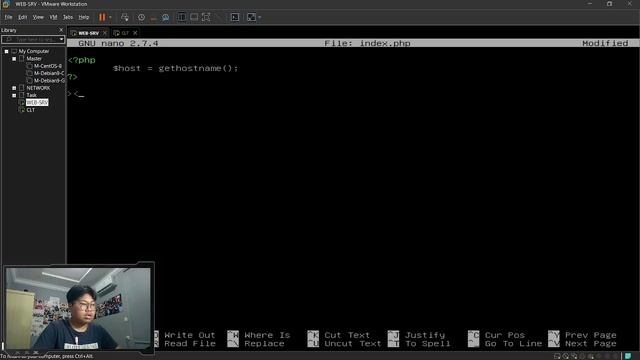Click the CD/DVD drive status bar icon
640x360 pixels.
pyautogui.click(x=566, y=356)
